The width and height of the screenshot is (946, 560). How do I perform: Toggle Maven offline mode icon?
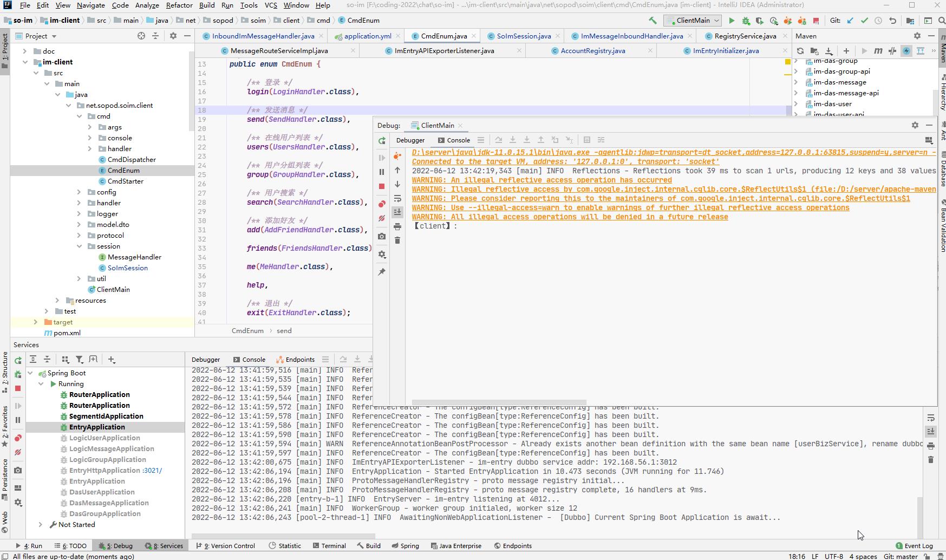click(892, 51)
